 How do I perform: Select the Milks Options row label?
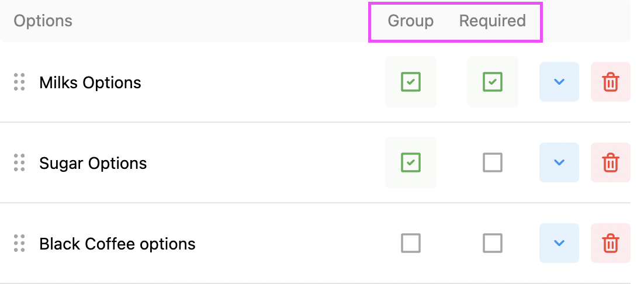(91, 82)
